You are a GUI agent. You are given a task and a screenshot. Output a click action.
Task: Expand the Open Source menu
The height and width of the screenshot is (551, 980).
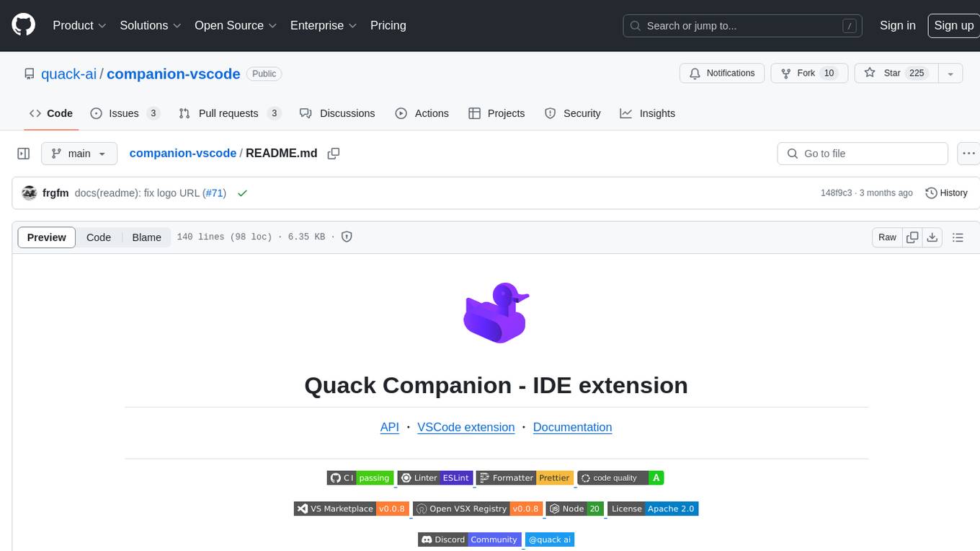pos(236,25)
